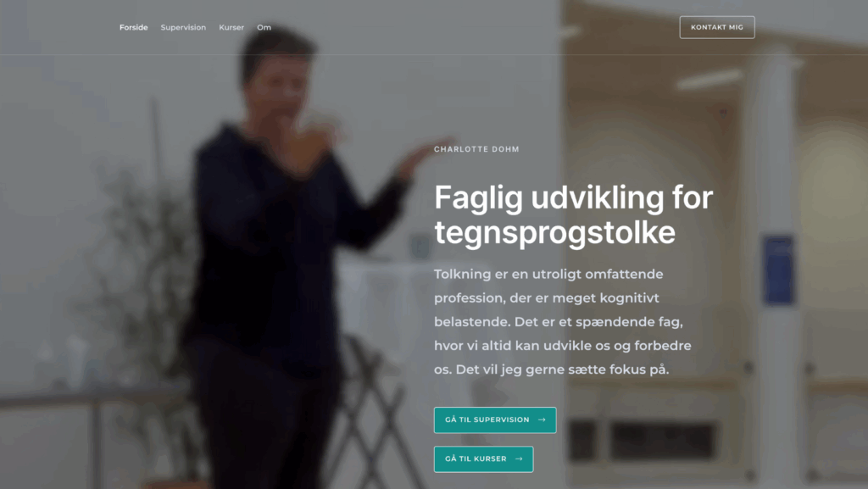The height and width of the screenshot is (489, 868).
Task: Click the heading Faglig udvikling for tegnsprogstolke
Action: [x=574, y=214]
